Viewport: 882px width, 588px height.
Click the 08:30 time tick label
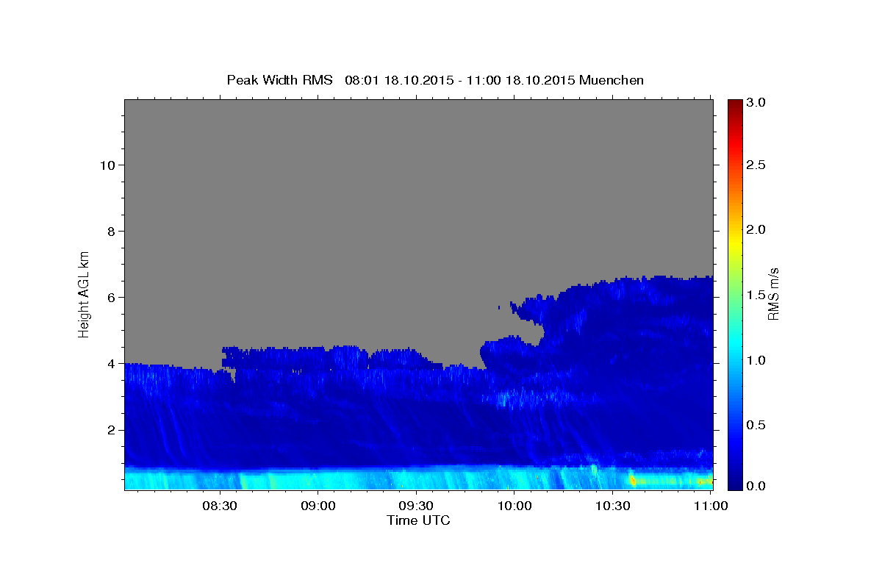pos(220,506)
